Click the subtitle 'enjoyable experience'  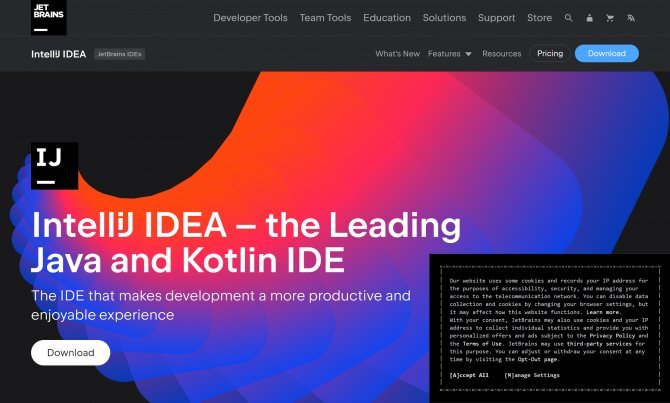[103, 315]
